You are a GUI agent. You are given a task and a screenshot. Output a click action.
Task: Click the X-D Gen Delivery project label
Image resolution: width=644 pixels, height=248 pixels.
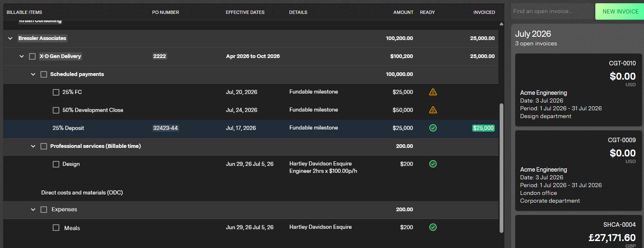[x=61, y=56]
